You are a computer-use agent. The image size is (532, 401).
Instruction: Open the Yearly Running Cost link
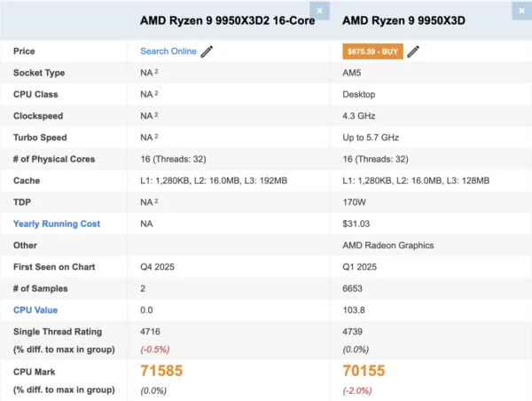[x=57, y=224]
